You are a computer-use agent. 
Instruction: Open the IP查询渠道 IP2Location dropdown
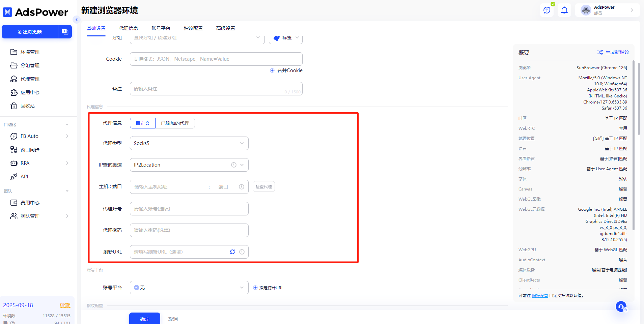point(189,165)
